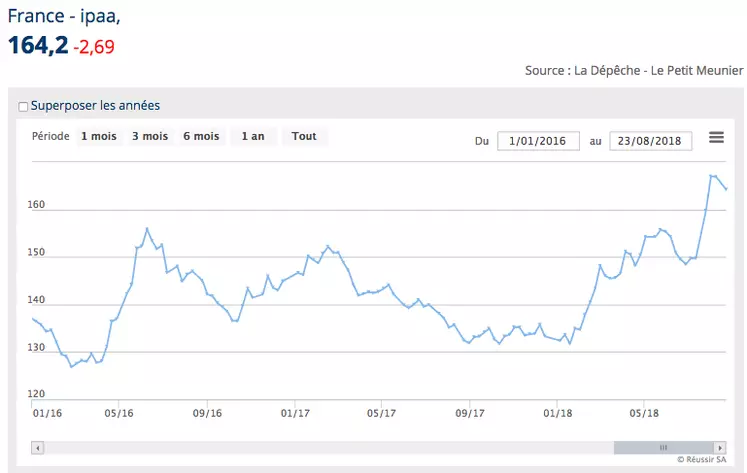Open the chart hamburger export menu

click(x=716, y=138)
